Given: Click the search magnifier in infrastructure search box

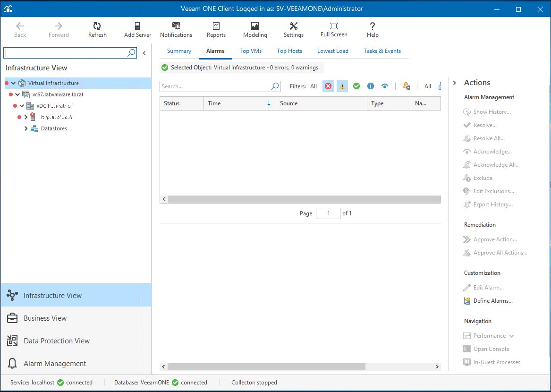Looking at the screenshot, I should pos(131,53).
